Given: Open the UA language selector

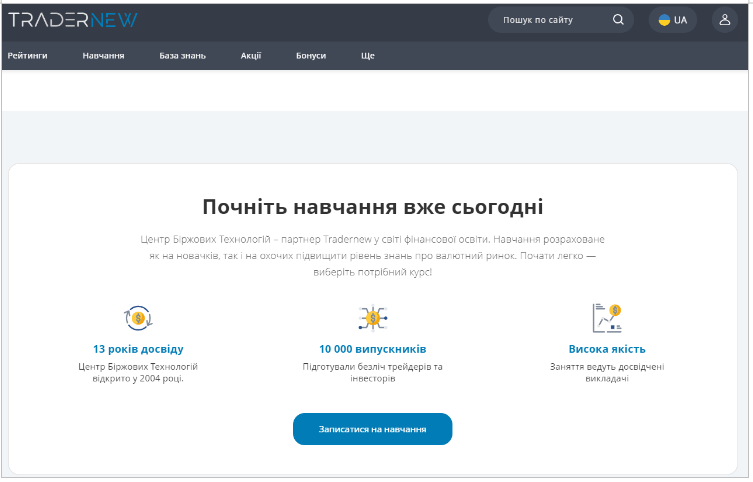Looking at the screenshot, I should [x=672, y=20].
